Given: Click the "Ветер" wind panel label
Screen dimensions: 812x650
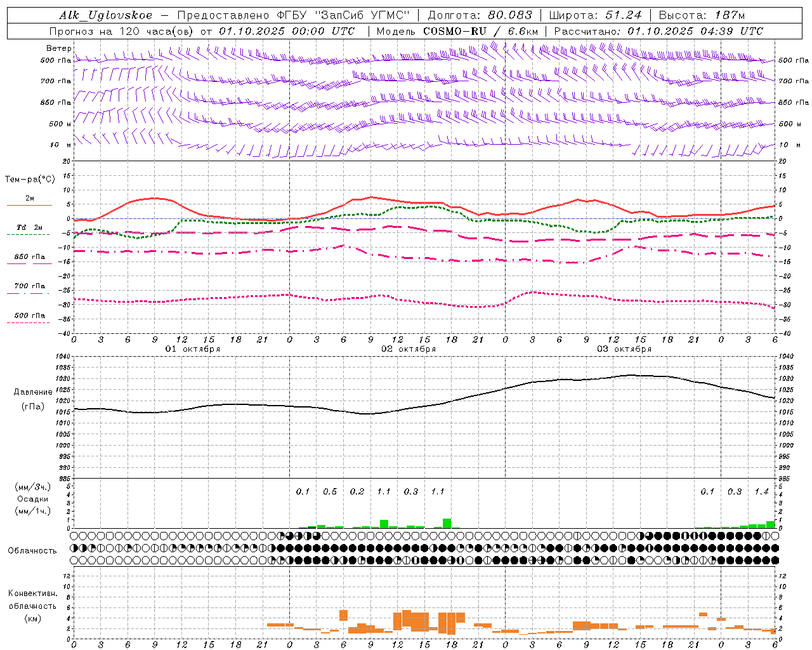Looking at the screenshot, I should 59,48.
